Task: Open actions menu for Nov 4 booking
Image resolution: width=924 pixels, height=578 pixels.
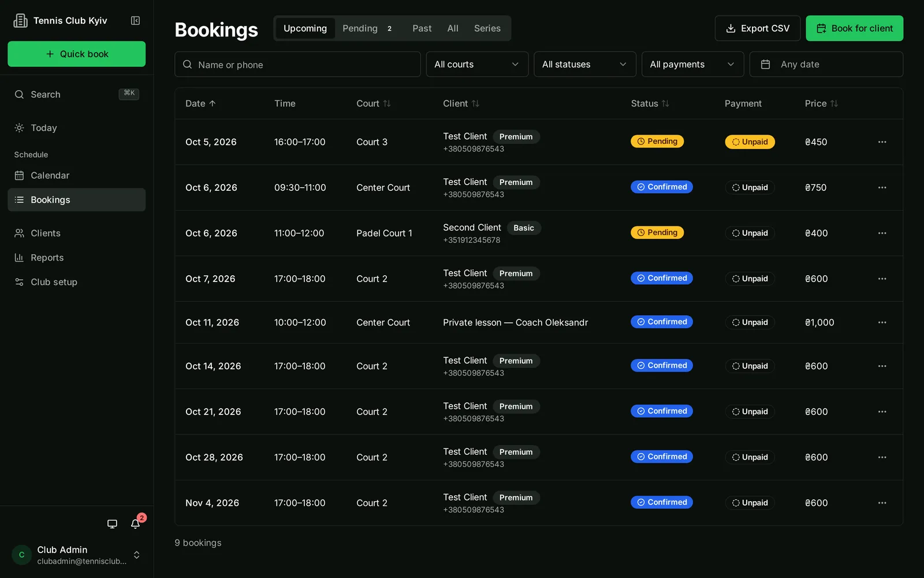Action: click(882, 503)
